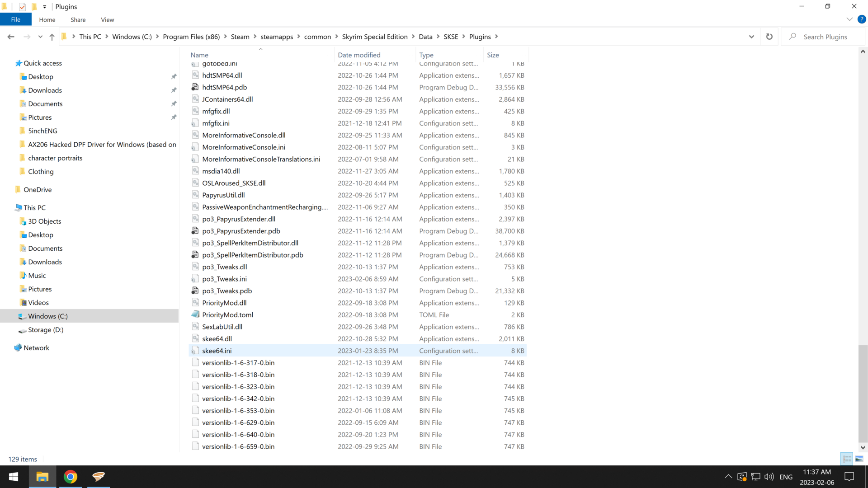Select the hdtSMP64.dll file icon
The width and height of the screenshot is (868, 488).
coord(195,75)
